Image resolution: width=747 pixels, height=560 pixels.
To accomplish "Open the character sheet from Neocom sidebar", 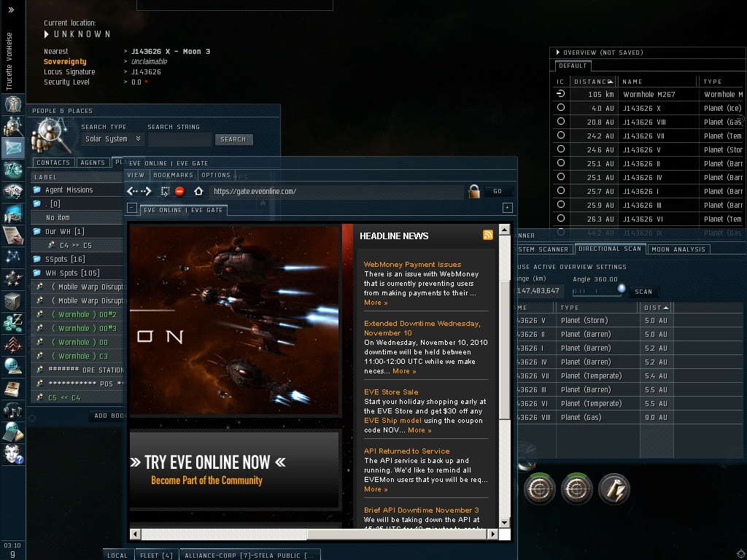I will (x=13, y=104).
